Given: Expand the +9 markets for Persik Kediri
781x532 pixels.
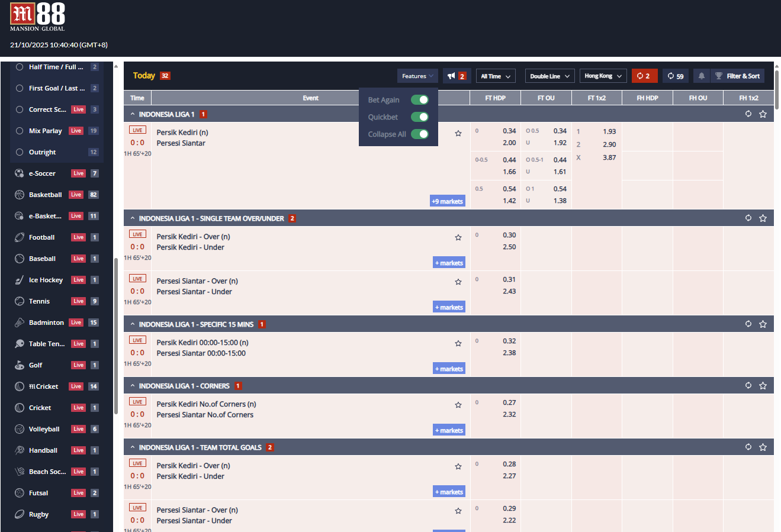Looking at the screenshot, I should tap(448, 201).
